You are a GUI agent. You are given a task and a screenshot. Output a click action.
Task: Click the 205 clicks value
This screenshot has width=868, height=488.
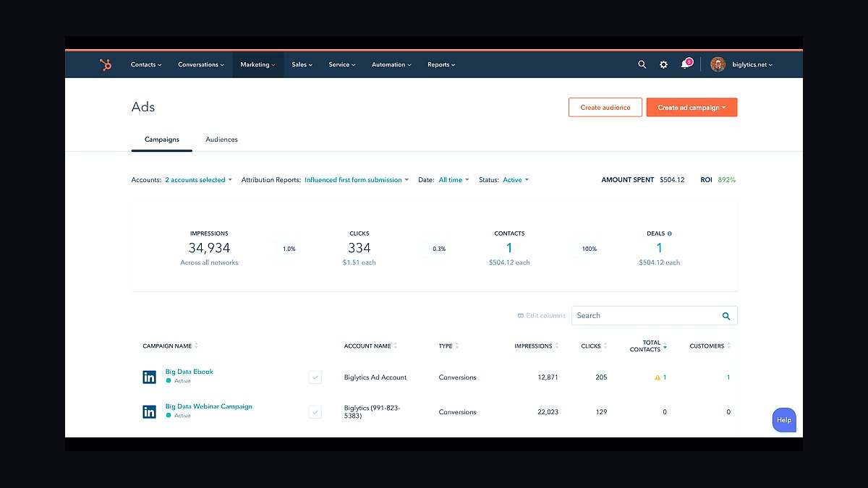pos(601,377)
